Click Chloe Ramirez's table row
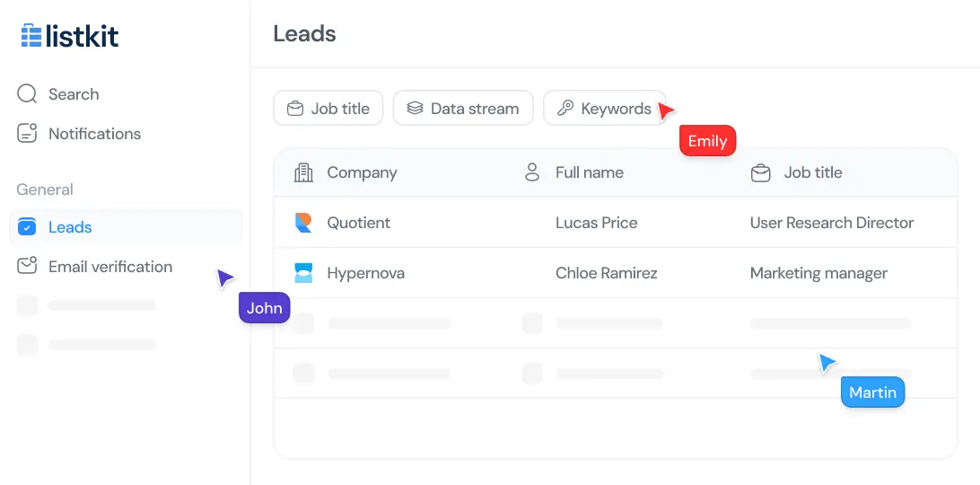 pyautogui.click(x=606, y=273)
